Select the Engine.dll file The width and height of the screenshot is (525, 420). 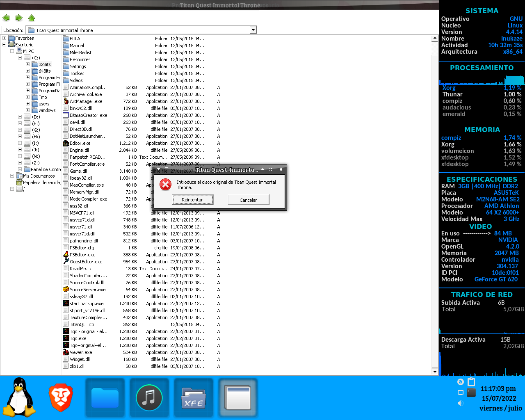pos(79,150)
